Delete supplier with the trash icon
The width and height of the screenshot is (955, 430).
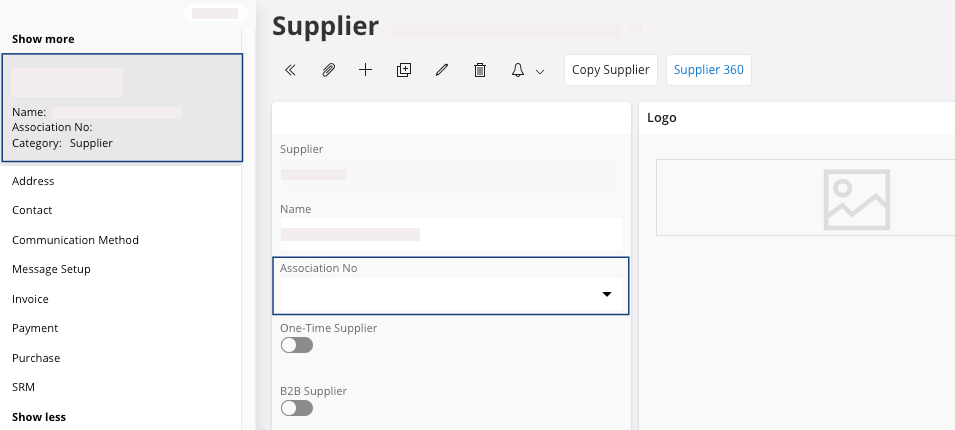(480, 70)
